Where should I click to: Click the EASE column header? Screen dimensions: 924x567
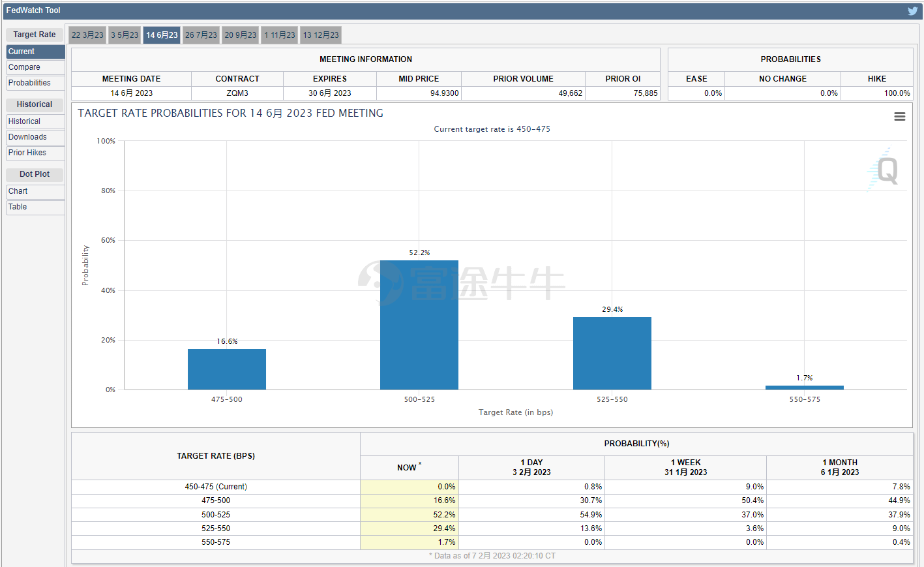pos(696,79)
